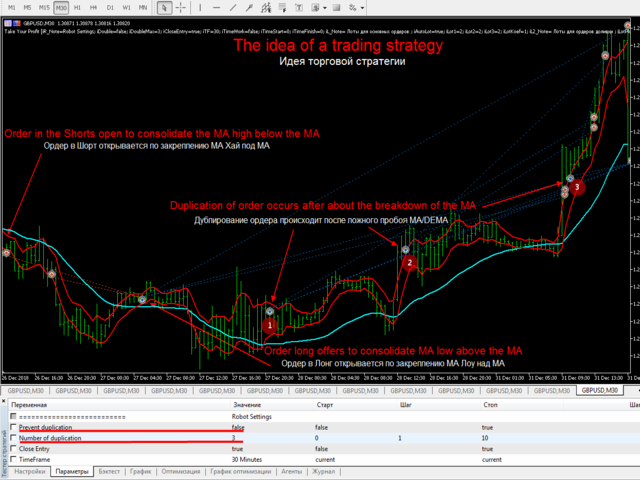Screen dimensions: 640x480
Task: Select the Number of duplication start '0'
Action: 317,438
